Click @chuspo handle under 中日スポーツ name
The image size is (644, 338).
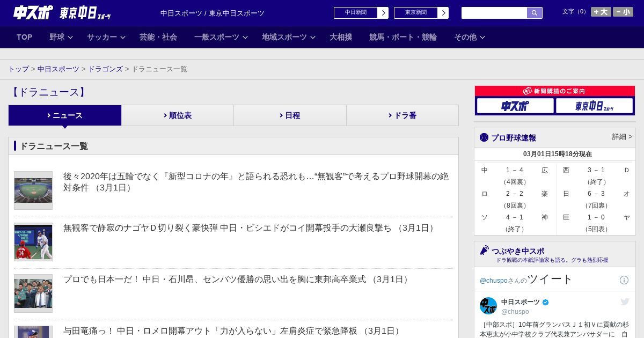point(515,312)
